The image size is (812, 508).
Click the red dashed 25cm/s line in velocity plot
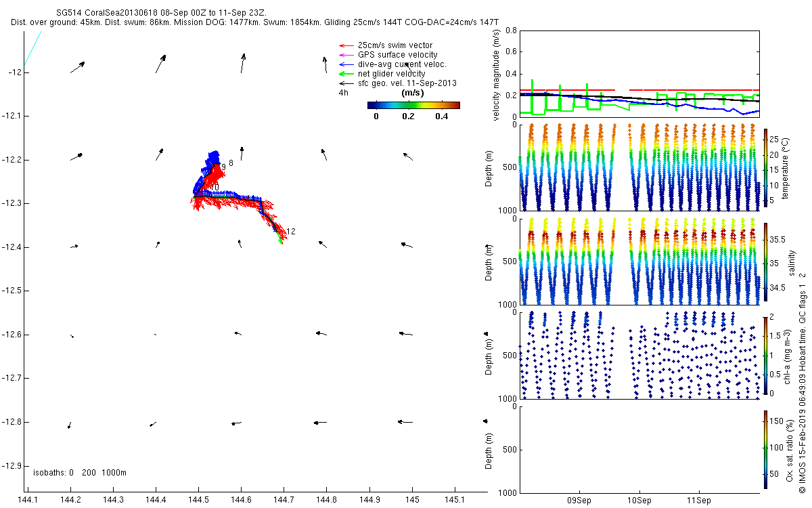click(639, 89)
